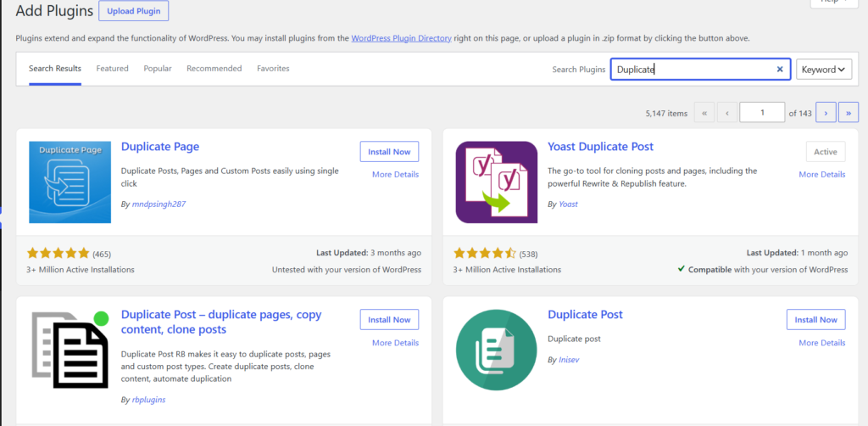Click the 'of 143' page total text

tap(800, 113)
